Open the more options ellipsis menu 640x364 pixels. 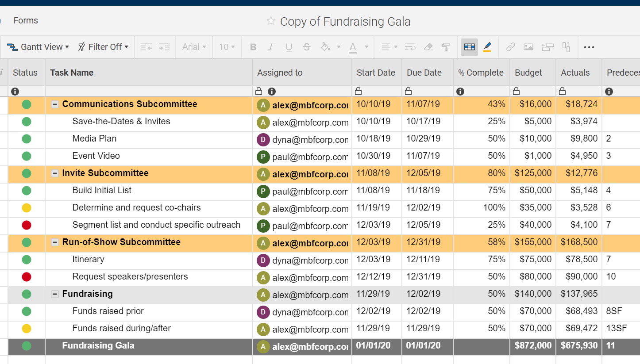pyautogui.click(x=589, y=47)
